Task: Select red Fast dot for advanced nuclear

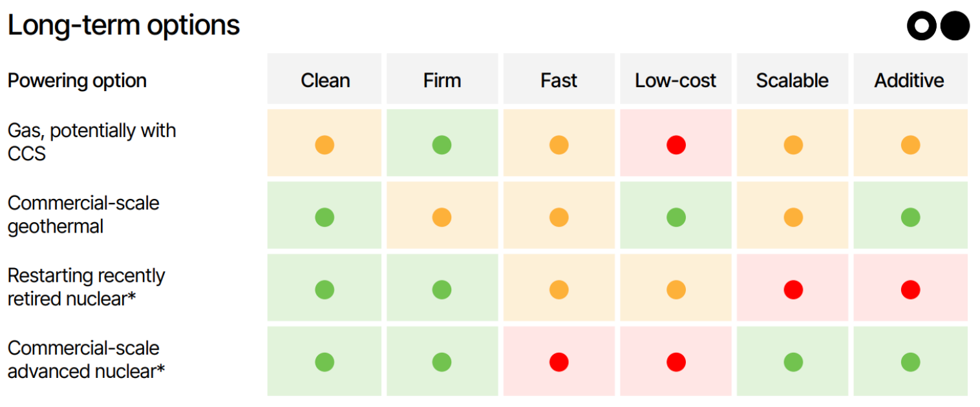Action: point(559,362)
